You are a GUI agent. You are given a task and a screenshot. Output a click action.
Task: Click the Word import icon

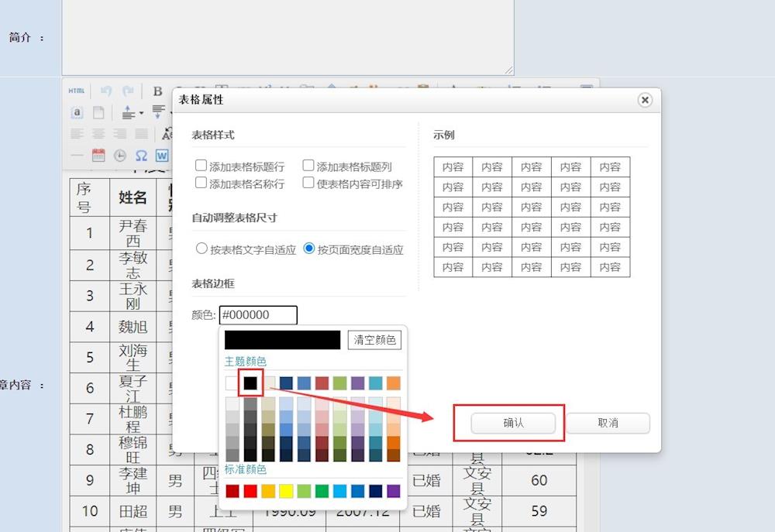161,156
